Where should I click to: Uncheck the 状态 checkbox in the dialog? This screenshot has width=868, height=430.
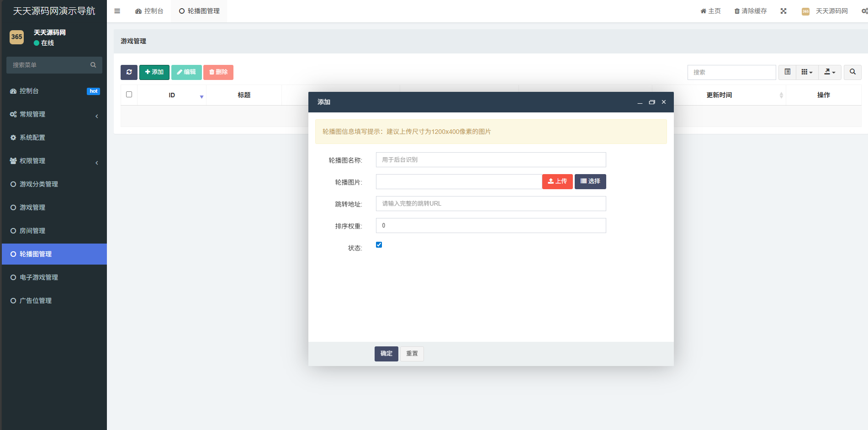pyautogui.click(x=379, y=245)
